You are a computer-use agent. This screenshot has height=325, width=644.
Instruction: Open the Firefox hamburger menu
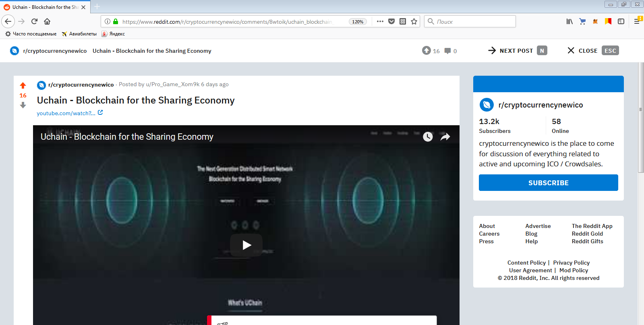[x=637, y=21]
